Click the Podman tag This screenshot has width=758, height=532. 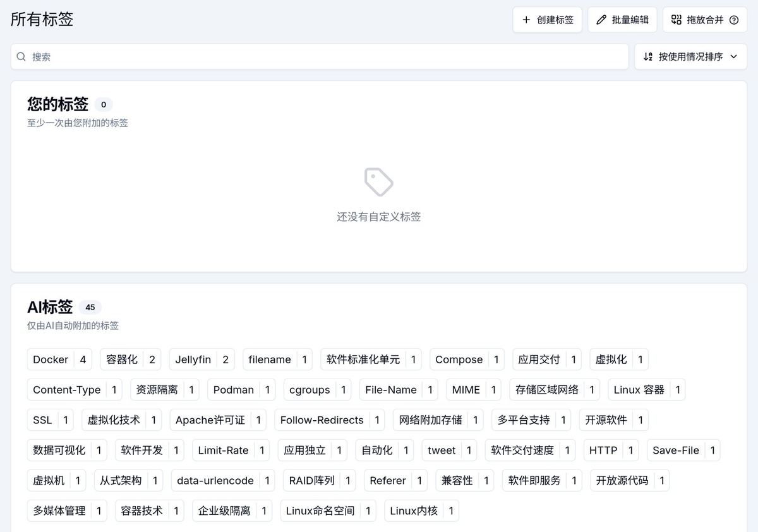click(x=242, y=390)
